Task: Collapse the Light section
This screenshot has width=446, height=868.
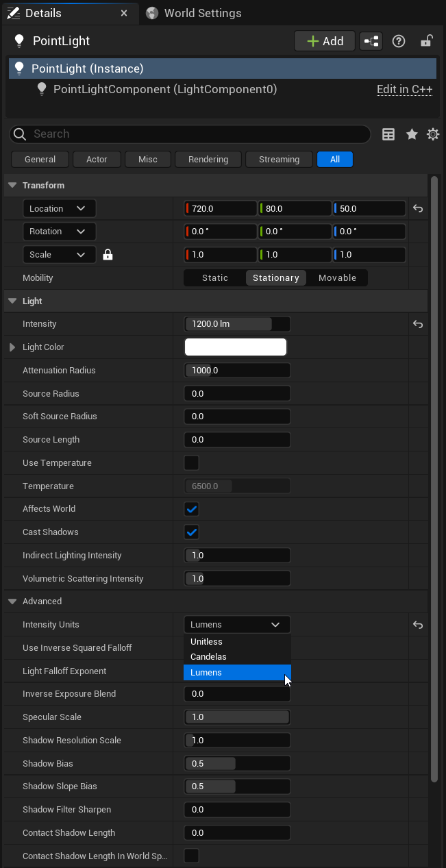Action: [x=13, y=301]
